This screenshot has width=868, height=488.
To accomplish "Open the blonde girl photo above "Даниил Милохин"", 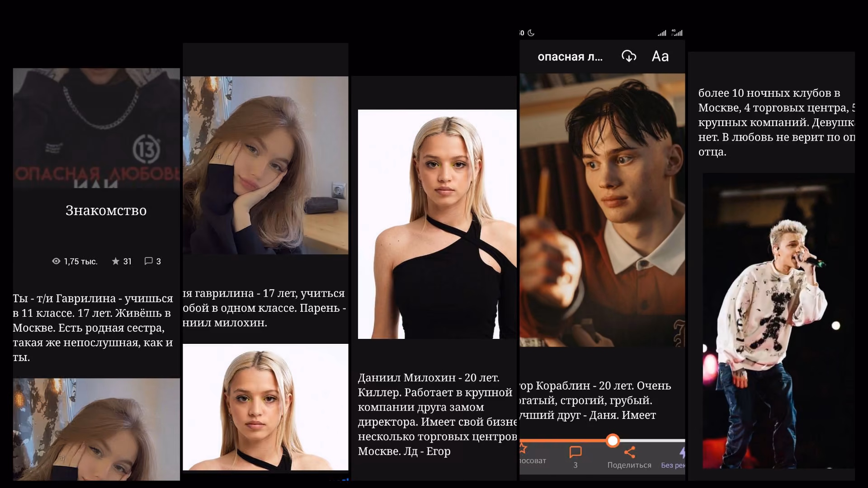I will point(437,224).
